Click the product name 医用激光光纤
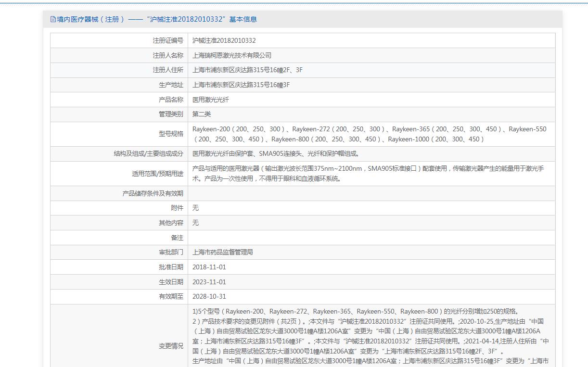Viewport: 588px width, 367px height. [x=210, y=100]
